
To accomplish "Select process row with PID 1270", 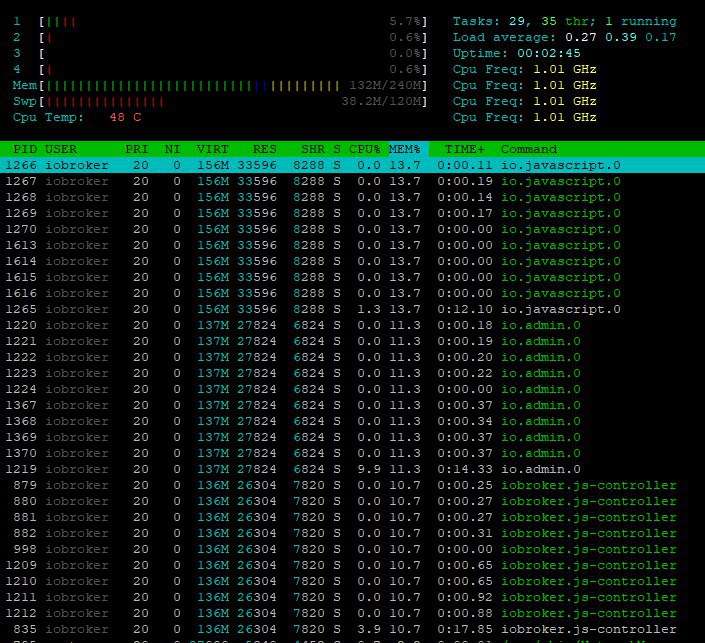I will 352,229.
